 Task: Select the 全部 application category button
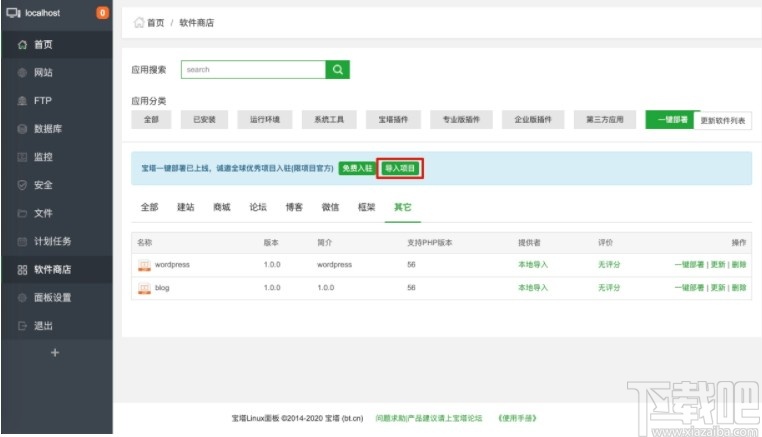151,120
